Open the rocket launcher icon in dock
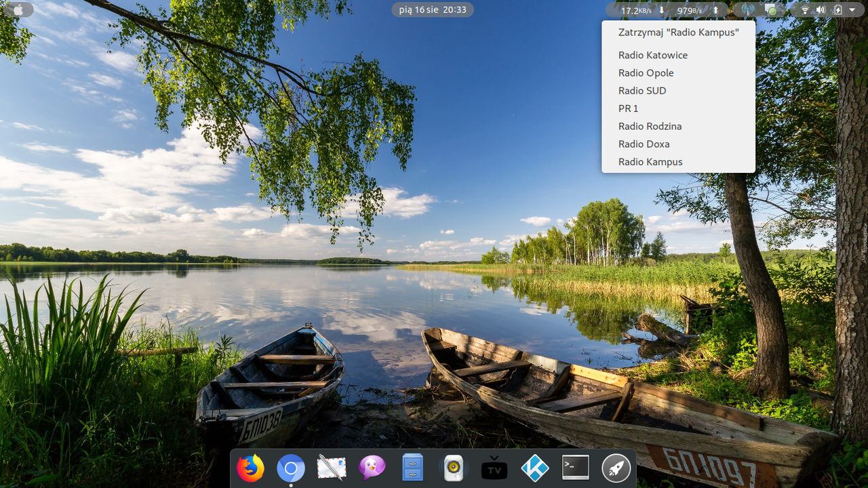The image size is (868, 488). pos(616,468)
